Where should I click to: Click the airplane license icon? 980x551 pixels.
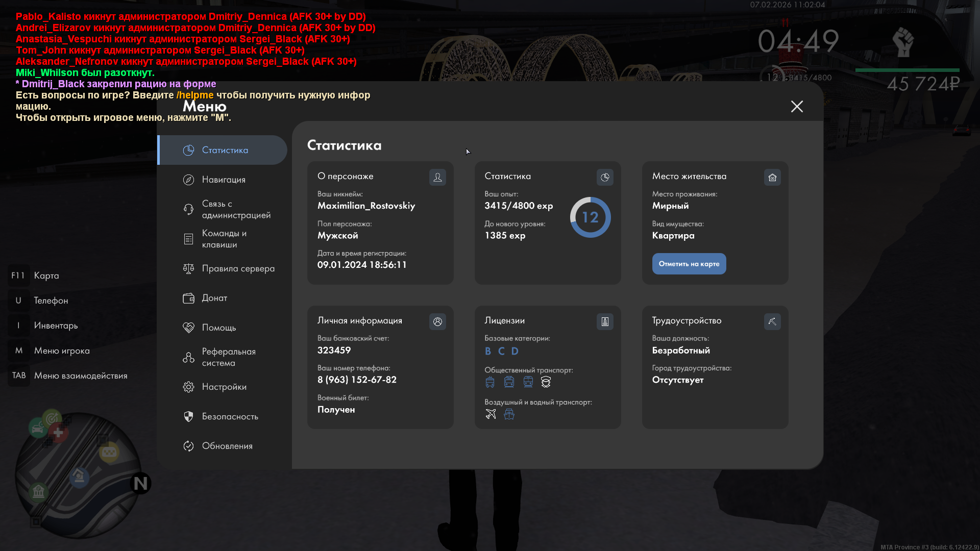tap(491, 414)
